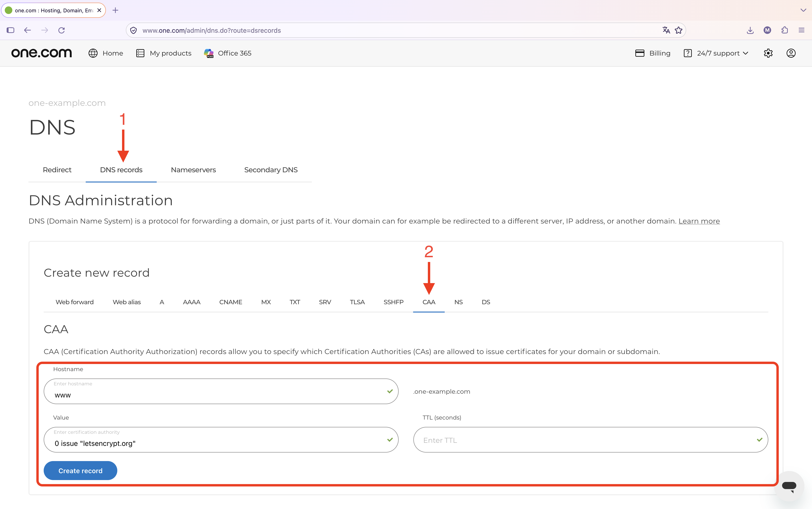Select the Web alias record type
812x509 pixels.
[x=127, y=302]
